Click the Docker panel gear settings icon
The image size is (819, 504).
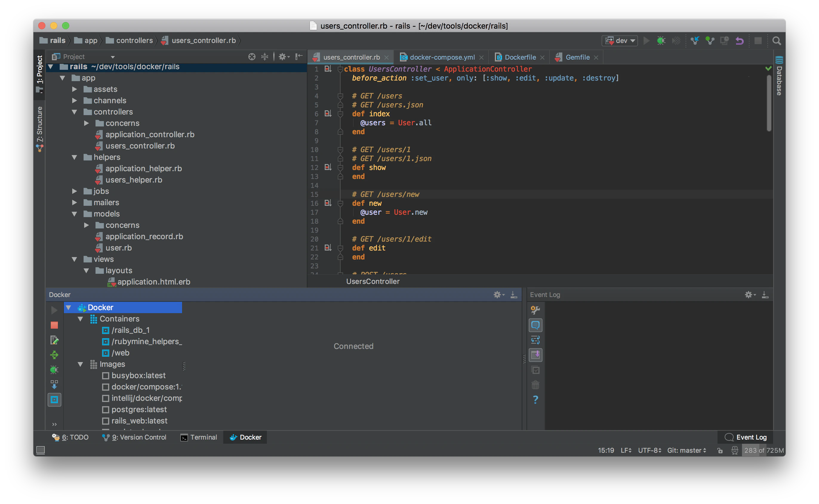pyautogui.click(x=499, y=295)
